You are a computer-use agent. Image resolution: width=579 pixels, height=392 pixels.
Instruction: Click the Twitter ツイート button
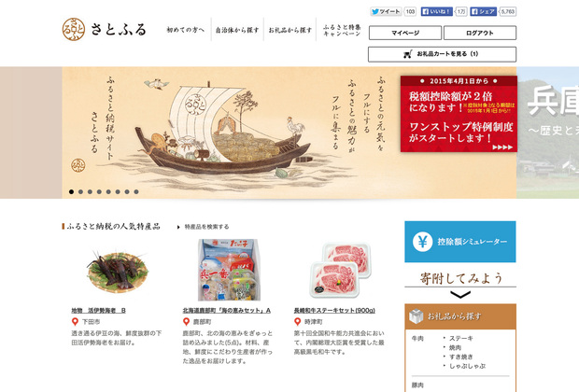coord(386,11)
